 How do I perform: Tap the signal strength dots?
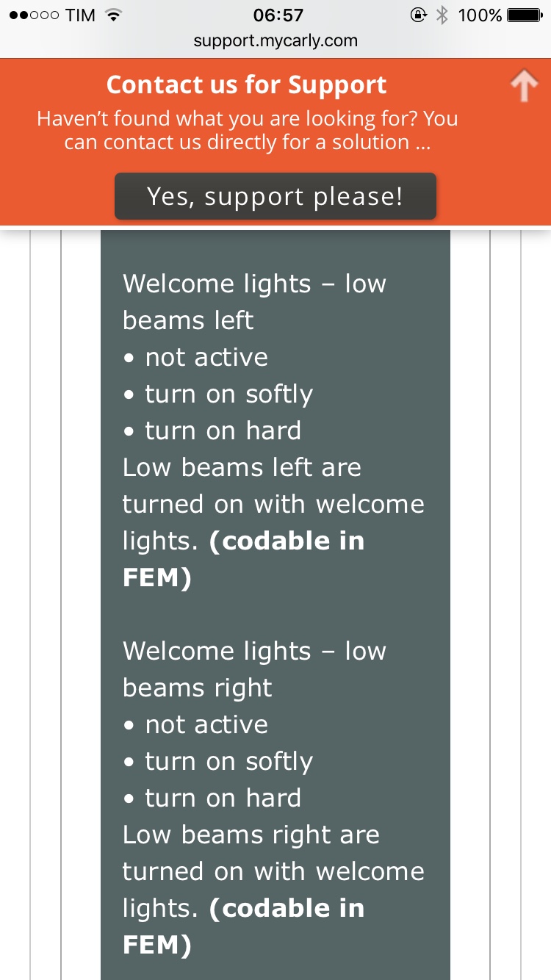(x=34, y=15)
